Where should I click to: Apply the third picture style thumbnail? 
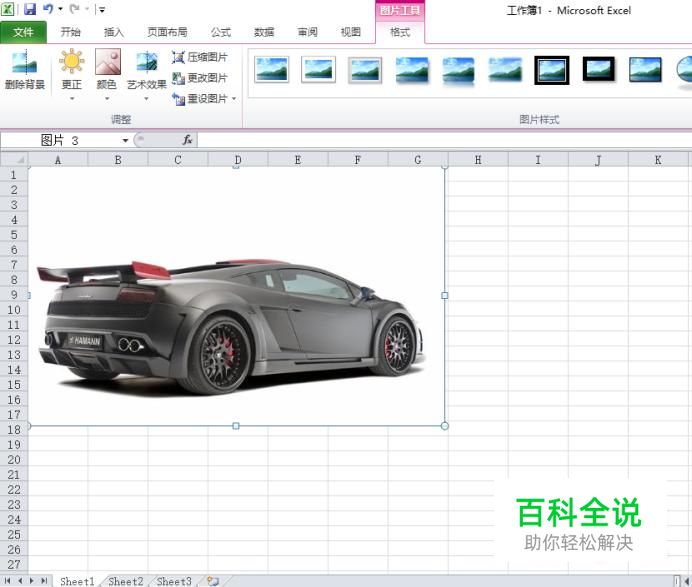pyautogui.click(x=365, y=70)
